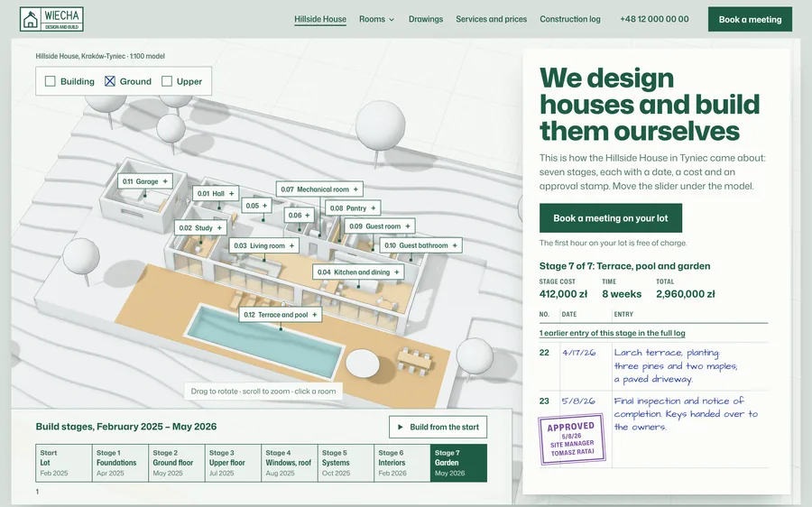Select Stage 6 Interiors
This screenshot has height=507, width=812.
(x=401, y=463)
